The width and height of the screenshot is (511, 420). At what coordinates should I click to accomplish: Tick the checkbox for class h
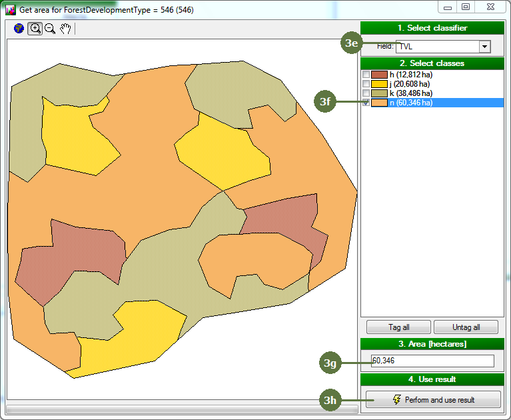(366, 75)
